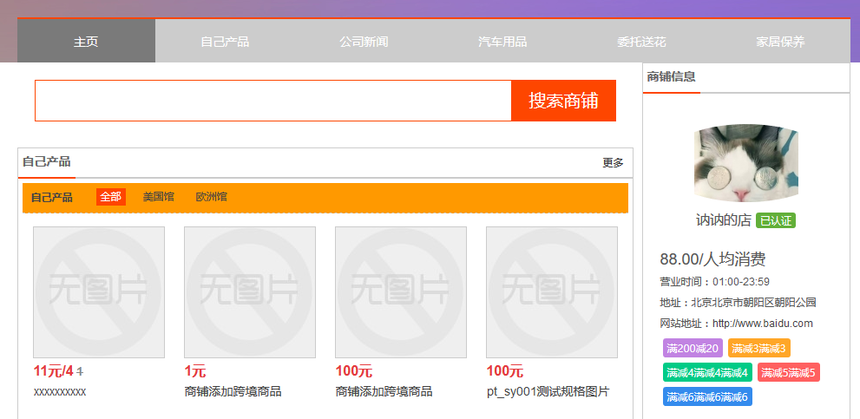Viewport: 860px width, 419px height.
Task: Open the 11元 product's placeholder image
Action: point(99,292)
